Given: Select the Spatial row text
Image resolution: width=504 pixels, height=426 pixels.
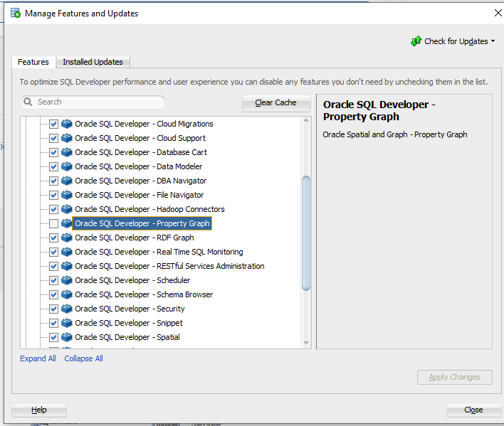Looking at the screenshot, I should [127, 337].
